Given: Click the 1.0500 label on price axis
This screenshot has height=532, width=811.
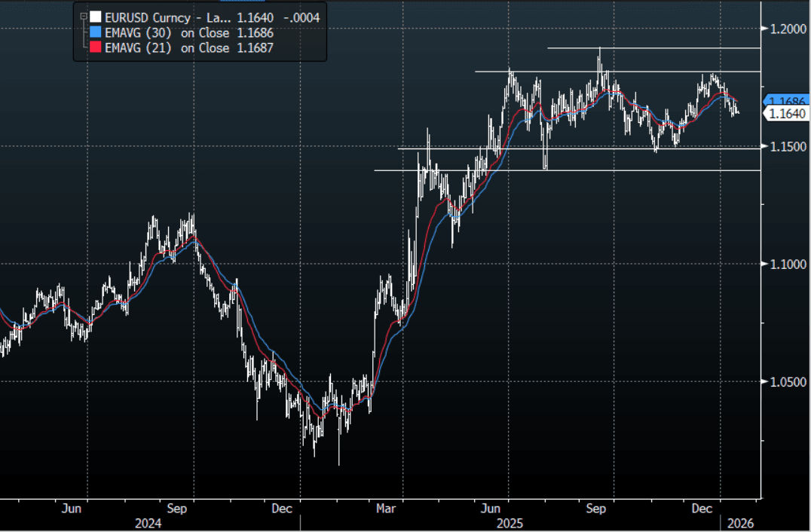Looking at the screenshot, I should (x=788, y=381).
